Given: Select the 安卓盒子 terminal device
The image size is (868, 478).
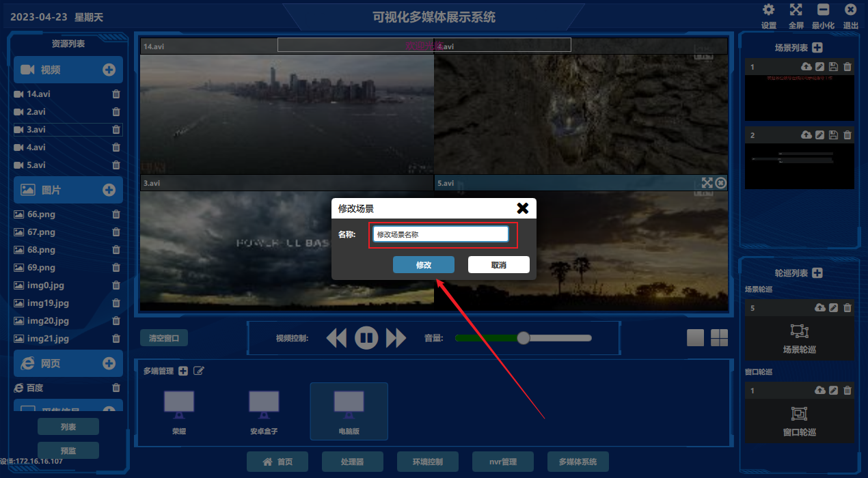Looking at the screenshot, I should [x=264, y=411].
